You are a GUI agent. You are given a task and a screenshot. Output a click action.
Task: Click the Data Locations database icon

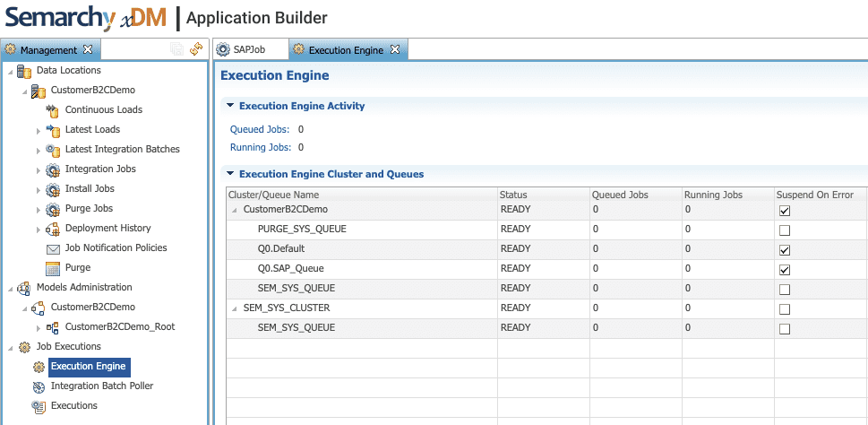click(24, 70)
